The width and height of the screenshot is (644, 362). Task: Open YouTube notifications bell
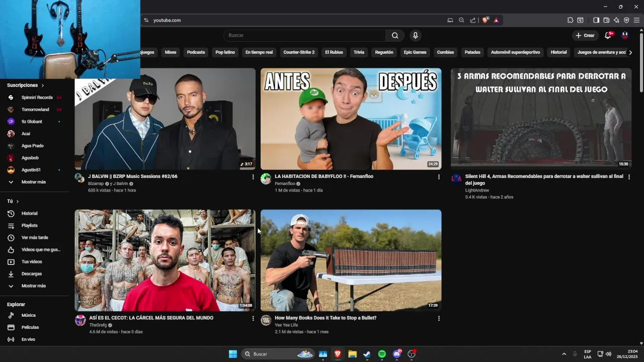(608, 35)
